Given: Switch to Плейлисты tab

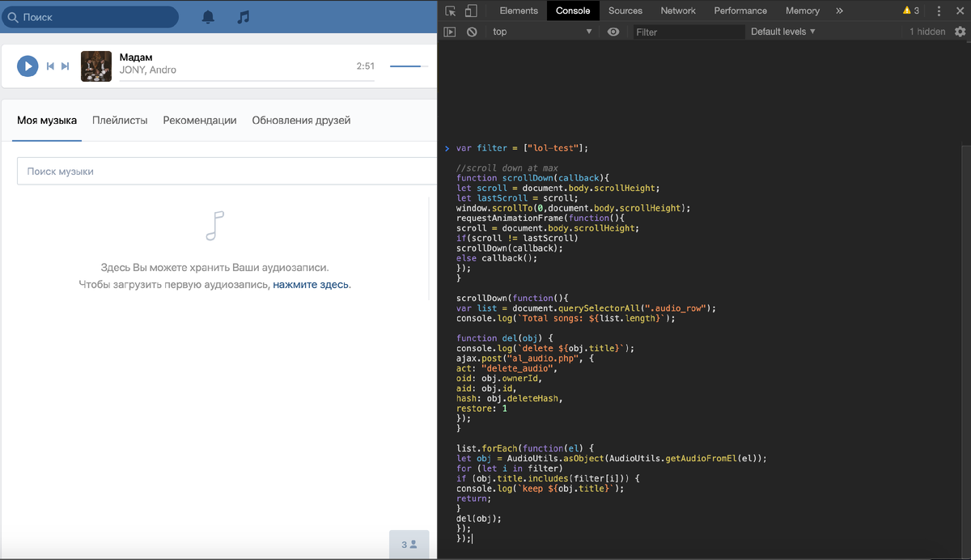Looking at the screenshot, I should click(120, 121).
